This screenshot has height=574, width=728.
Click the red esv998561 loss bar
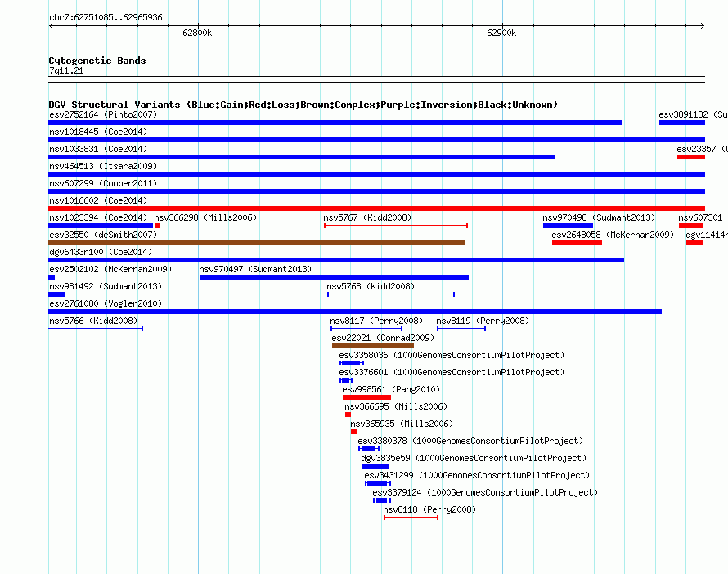(366, 397)
